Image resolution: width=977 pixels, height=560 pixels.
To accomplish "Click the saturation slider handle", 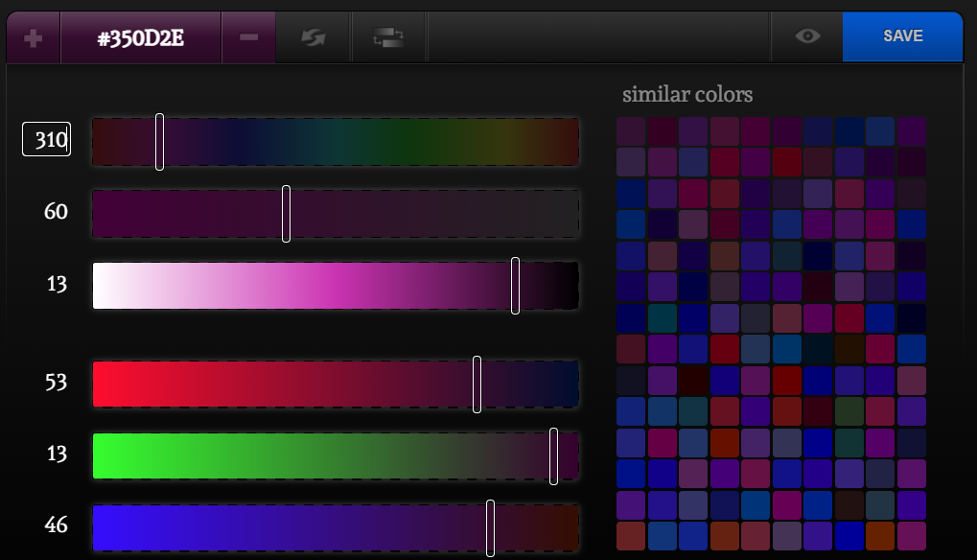I will tap(287, 213).
